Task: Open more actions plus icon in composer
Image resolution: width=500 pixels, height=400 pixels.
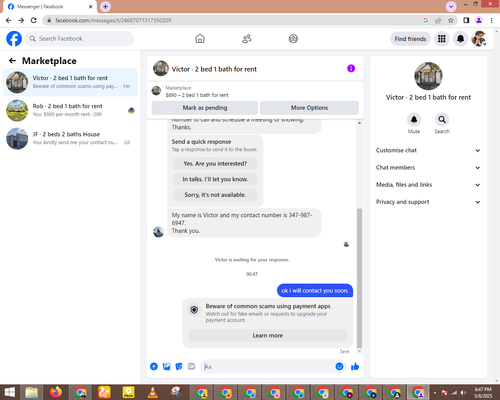Action: pos(154,367)
